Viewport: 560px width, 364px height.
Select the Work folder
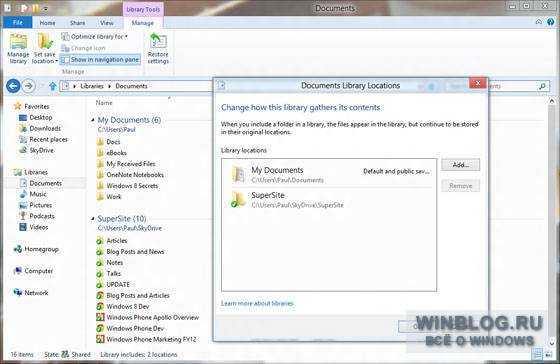click(x=109, y=197)
